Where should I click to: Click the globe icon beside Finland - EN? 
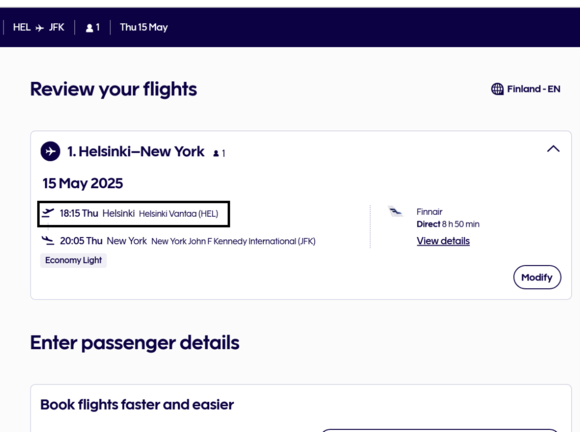click(497, 89)
